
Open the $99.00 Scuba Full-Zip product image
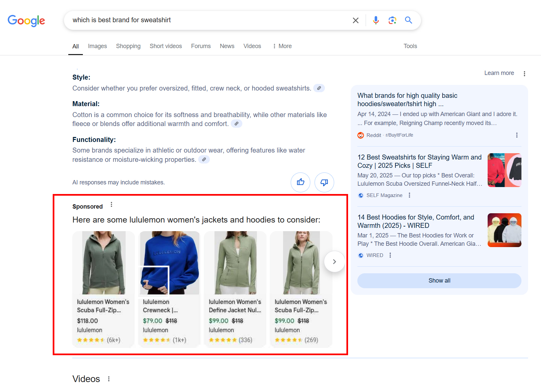tap(301, 263)
